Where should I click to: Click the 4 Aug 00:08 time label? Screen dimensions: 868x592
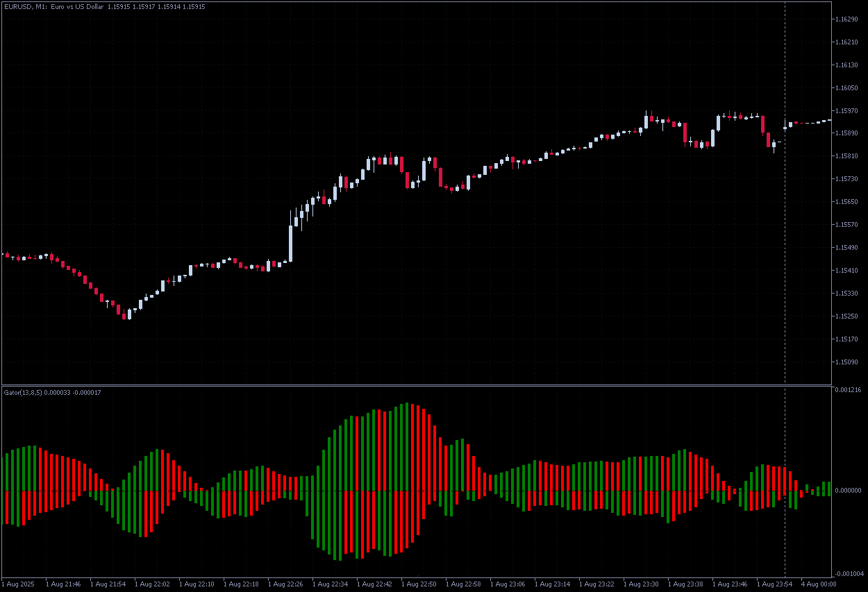[x=818, y=584]
